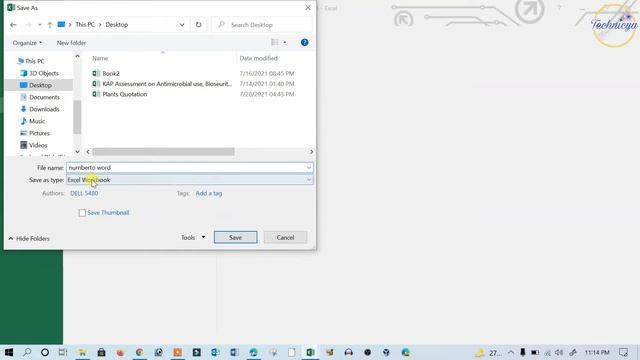Open Task View on the taskbar
This screenshot has height=360, width=640.
(63, 352)
